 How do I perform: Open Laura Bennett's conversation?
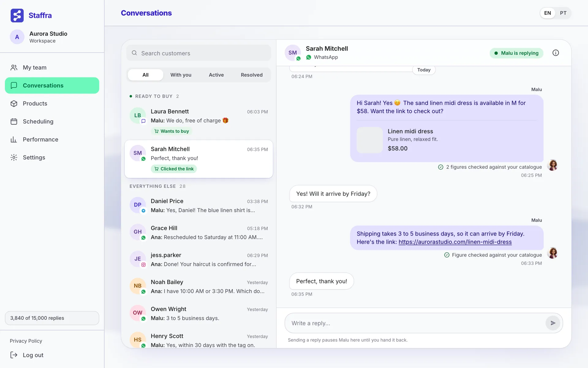(199, 121)
